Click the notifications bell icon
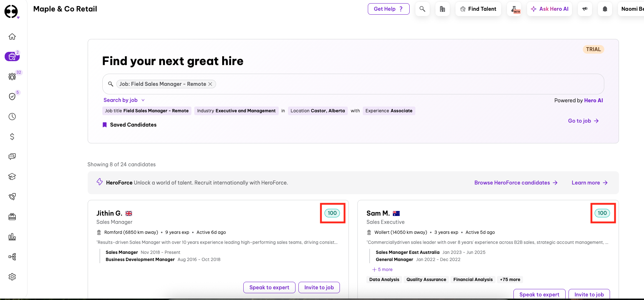644x300 pixels. click(605, 9)
